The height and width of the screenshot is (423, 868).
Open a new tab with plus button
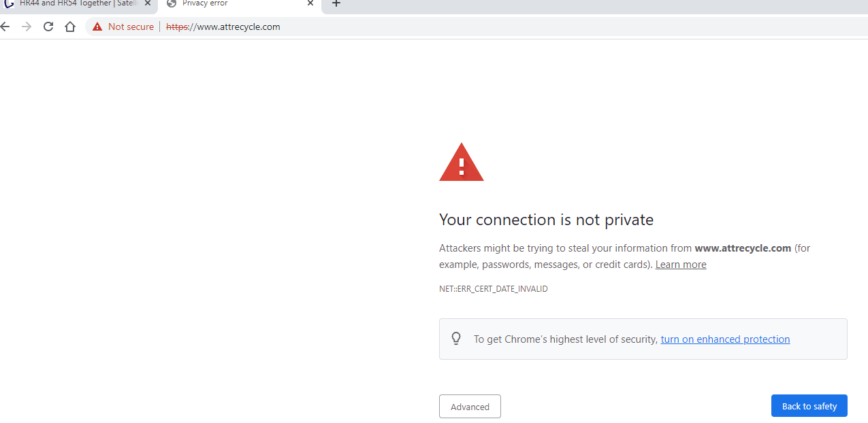pyautogui.click(x=336, y=3)
